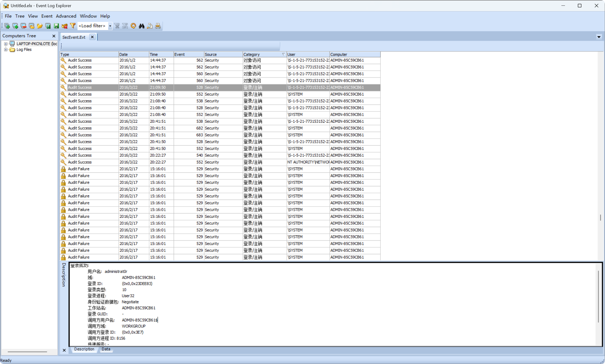Close the Computers Tree panel
This screenshot has width=605, height=364.
click(54, 36)
